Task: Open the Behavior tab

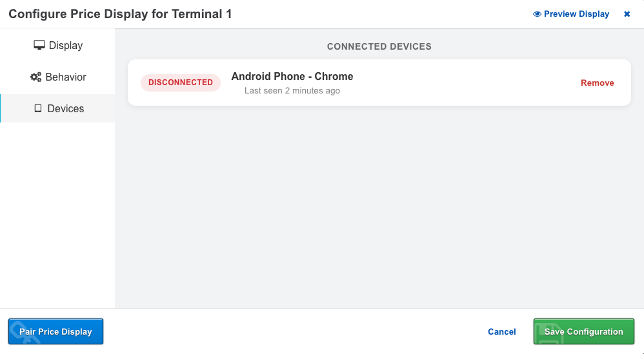Action: pyautogui.click(x=58, y=77)
